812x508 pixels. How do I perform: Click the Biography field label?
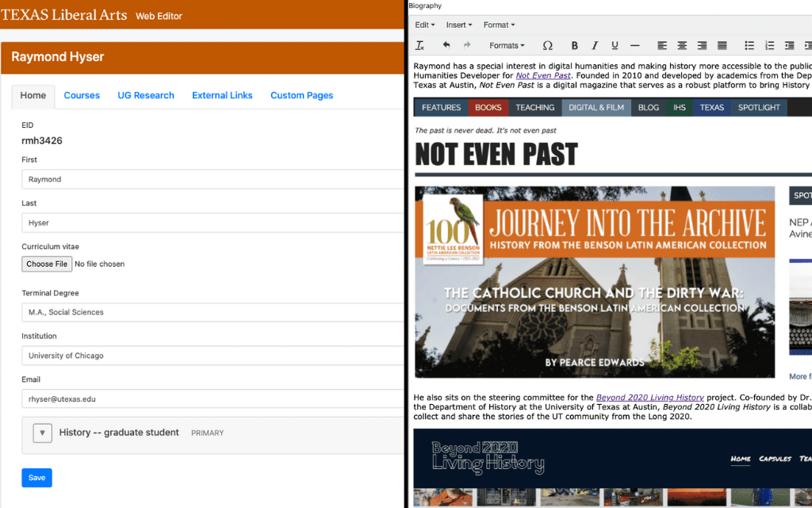pyautogui.click(x=425, y=6)
